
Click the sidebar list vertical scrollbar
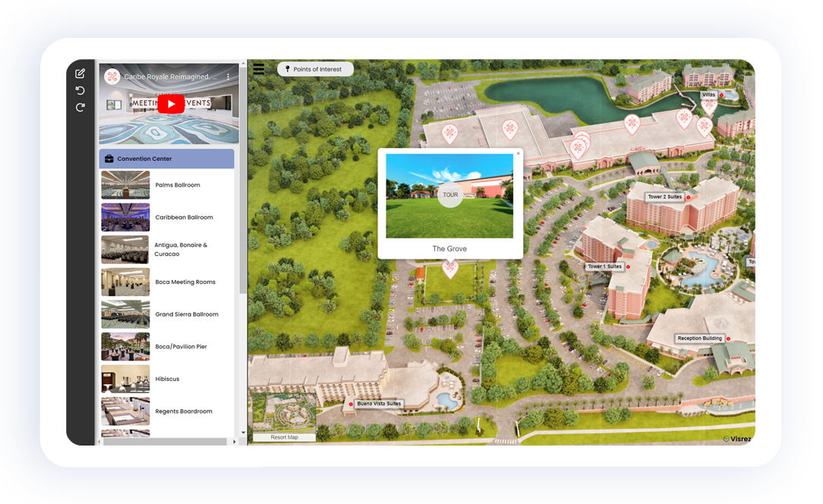tap(242, 181)
